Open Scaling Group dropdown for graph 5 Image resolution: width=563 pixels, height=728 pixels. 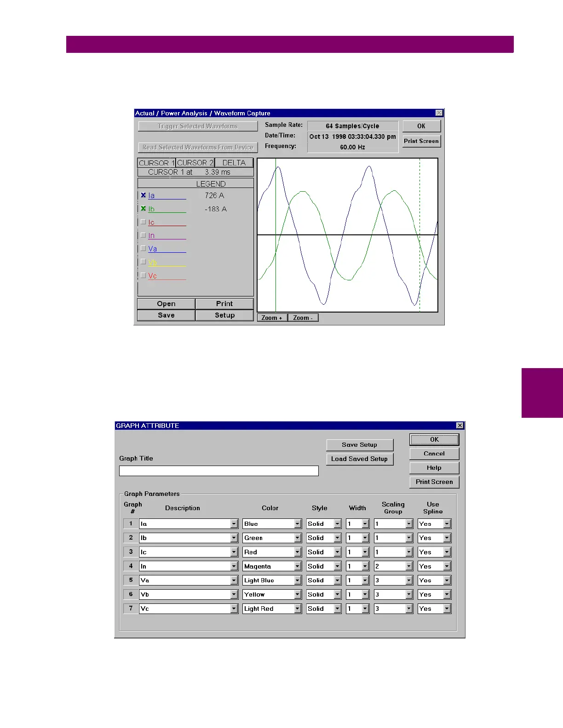pyautogui.click(x=409, y=580)
